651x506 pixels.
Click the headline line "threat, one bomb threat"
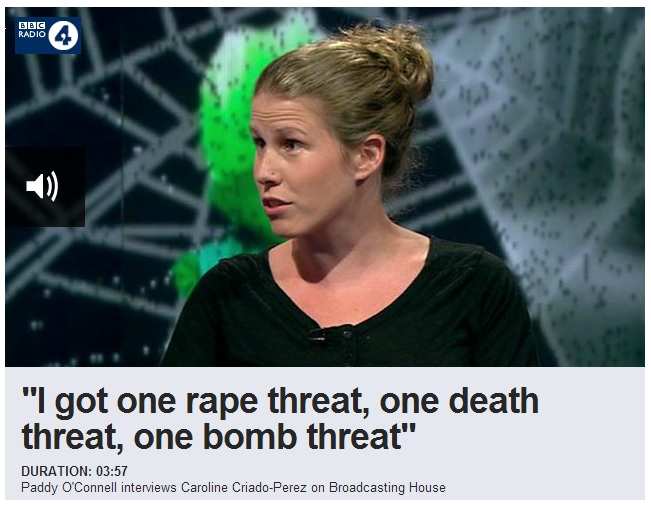(x=219, y=437)
